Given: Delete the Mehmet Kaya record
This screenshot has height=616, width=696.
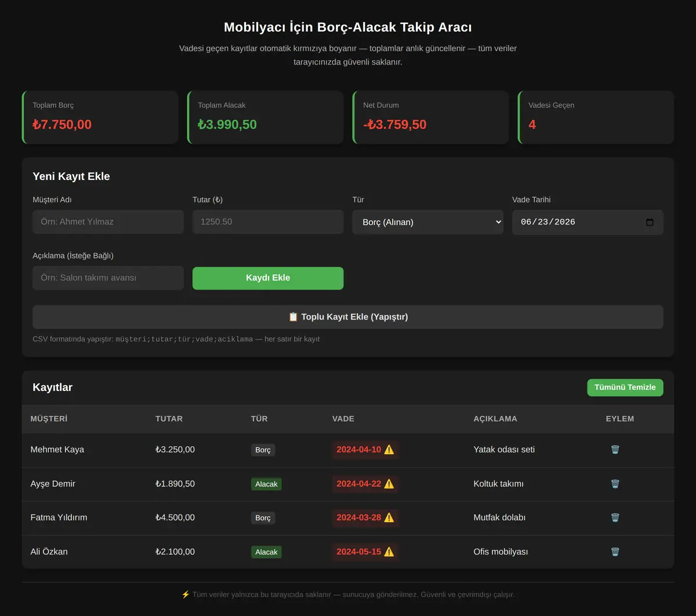Looking at the screenshot, I should pos(615,450).
